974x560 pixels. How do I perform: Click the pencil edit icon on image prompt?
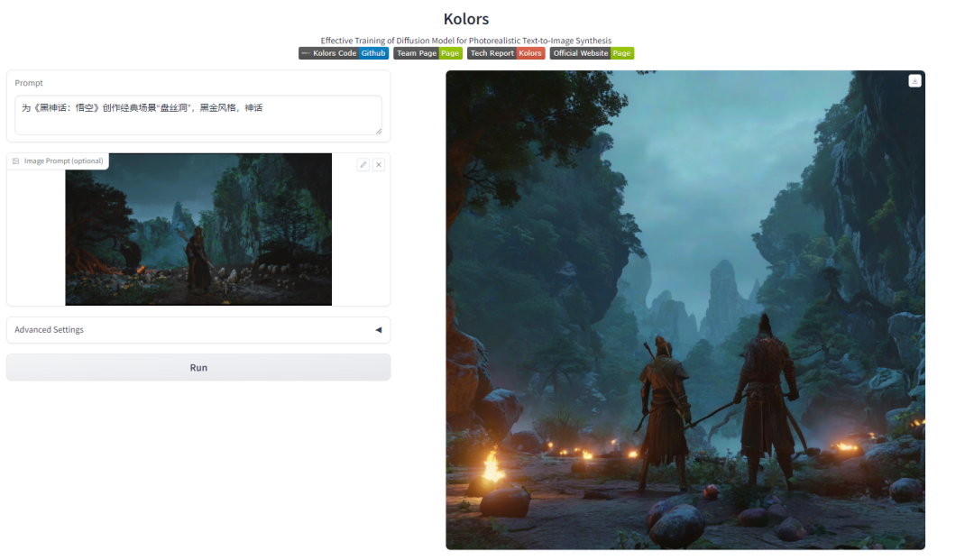click(363, 164)
